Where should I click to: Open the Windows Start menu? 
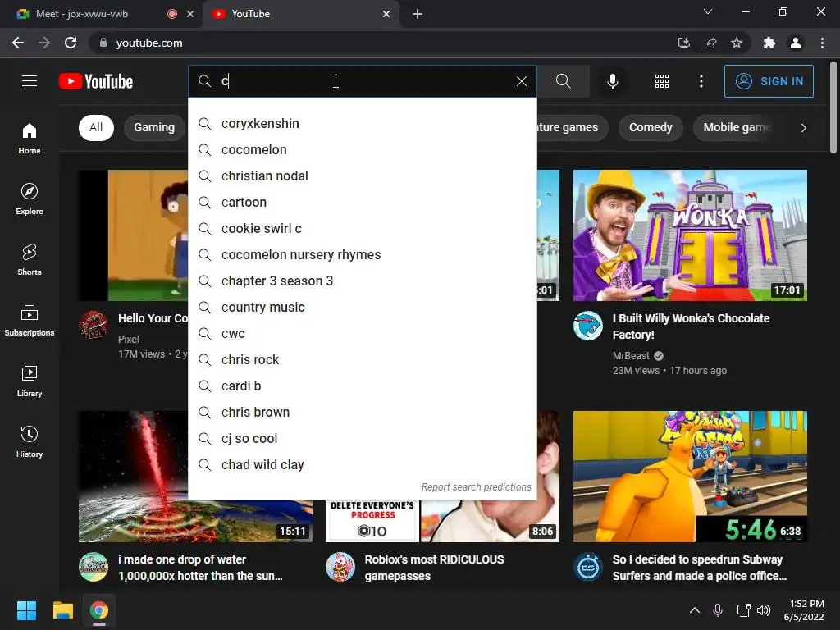click(x=26, y=610)
